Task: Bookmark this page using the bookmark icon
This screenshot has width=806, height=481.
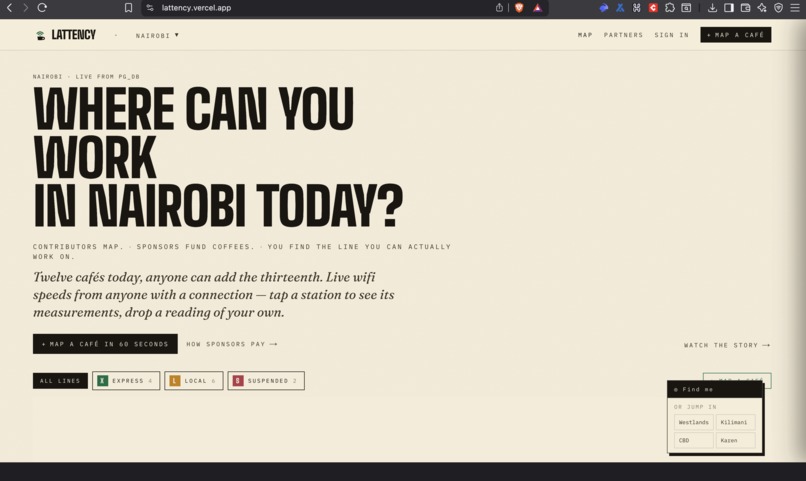Action: 129,8
